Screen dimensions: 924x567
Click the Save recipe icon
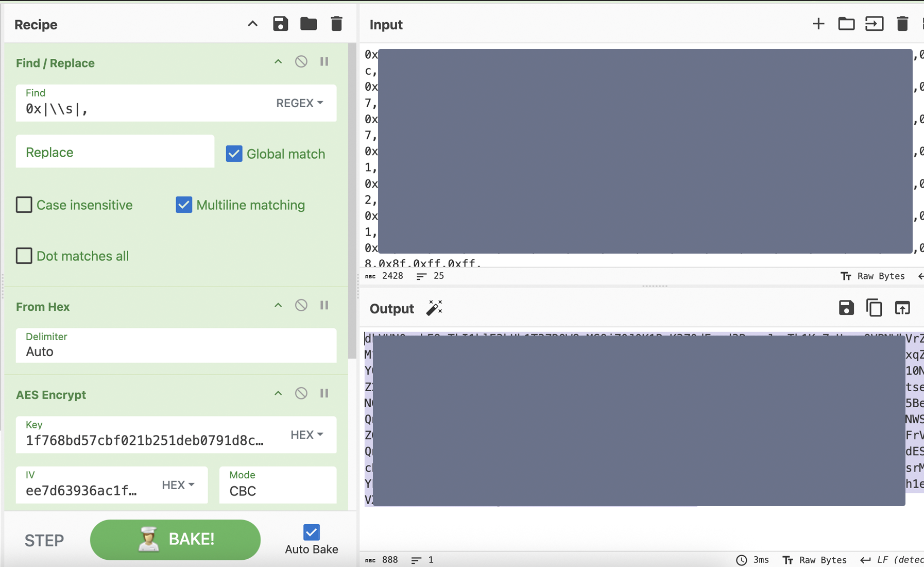pos(280,24)
